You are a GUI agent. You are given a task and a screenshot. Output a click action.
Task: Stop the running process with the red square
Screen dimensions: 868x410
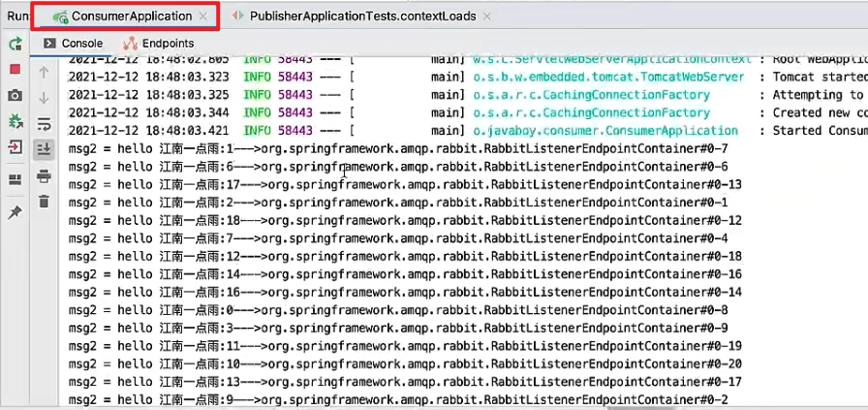[15, 69]
